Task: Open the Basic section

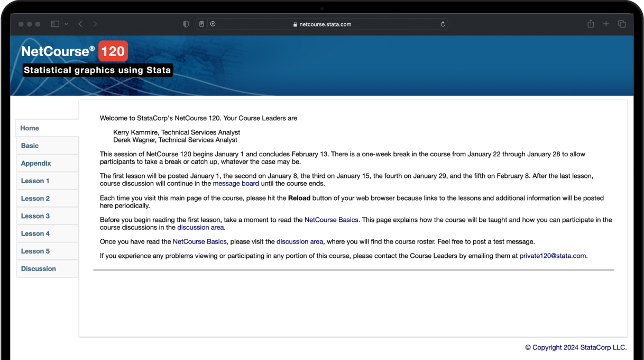Action: (30, 146)
